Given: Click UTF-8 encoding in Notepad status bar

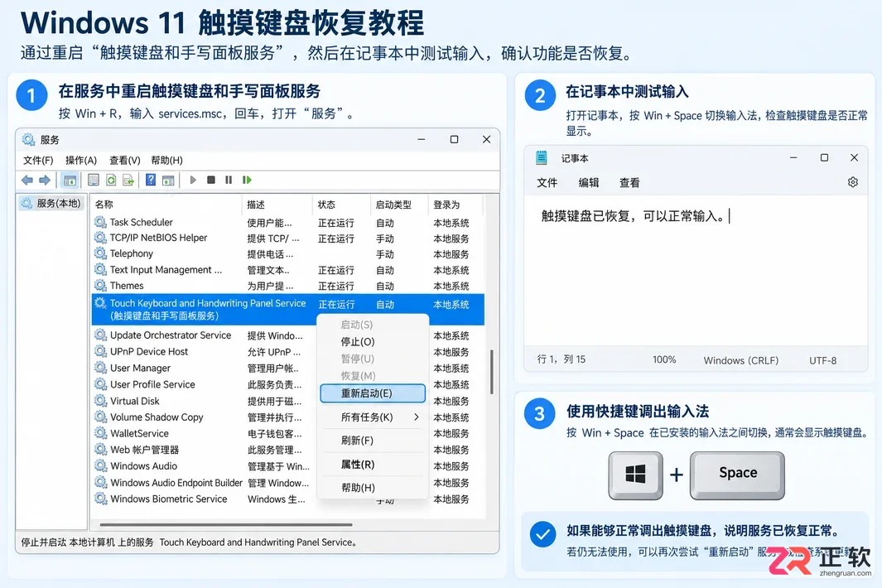Looking at the screenshot, I should point(822,360).
